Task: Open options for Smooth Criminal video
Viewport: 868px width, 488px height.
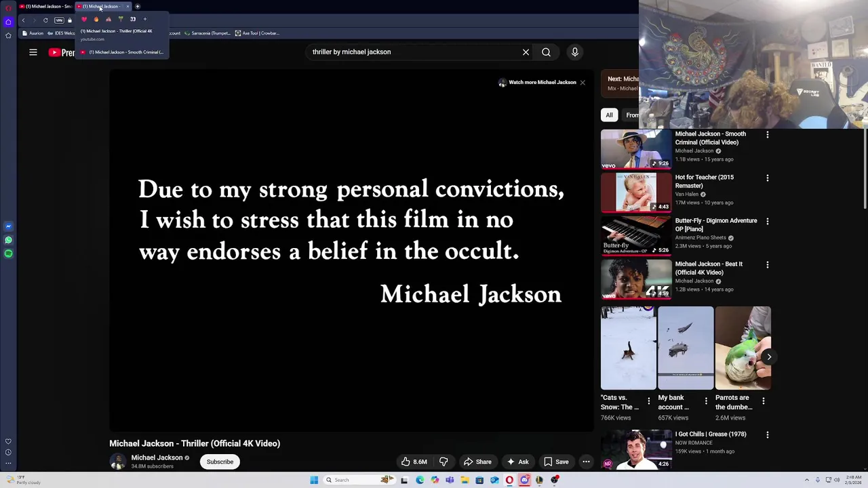Action: (767, 135)
